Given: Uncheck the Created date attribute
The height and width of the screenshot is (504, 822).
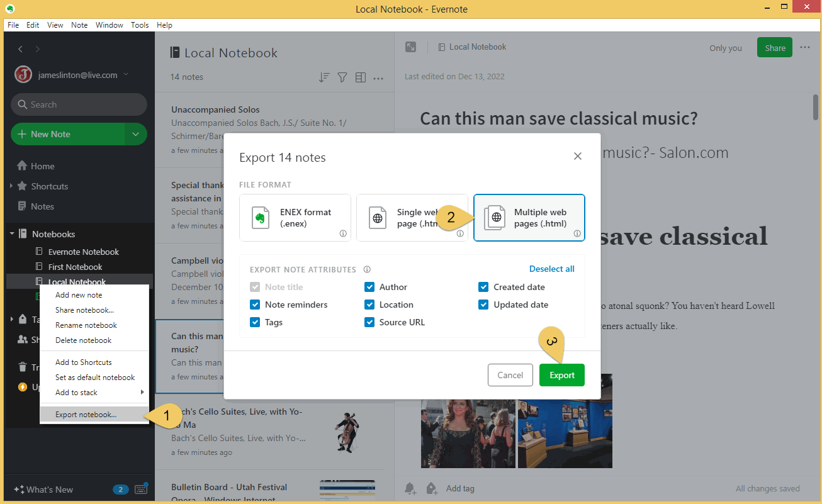Looking at the screenshot, I should click(483, 287).
